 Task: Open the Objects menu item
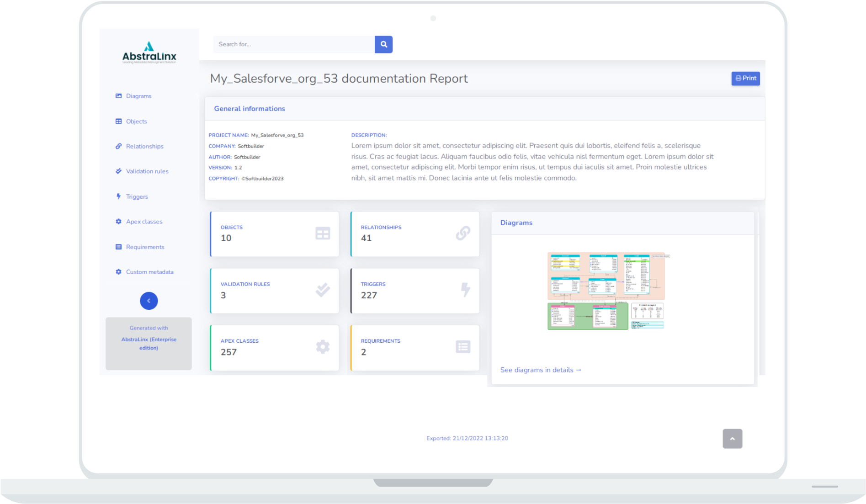click(x=137, y=122)
